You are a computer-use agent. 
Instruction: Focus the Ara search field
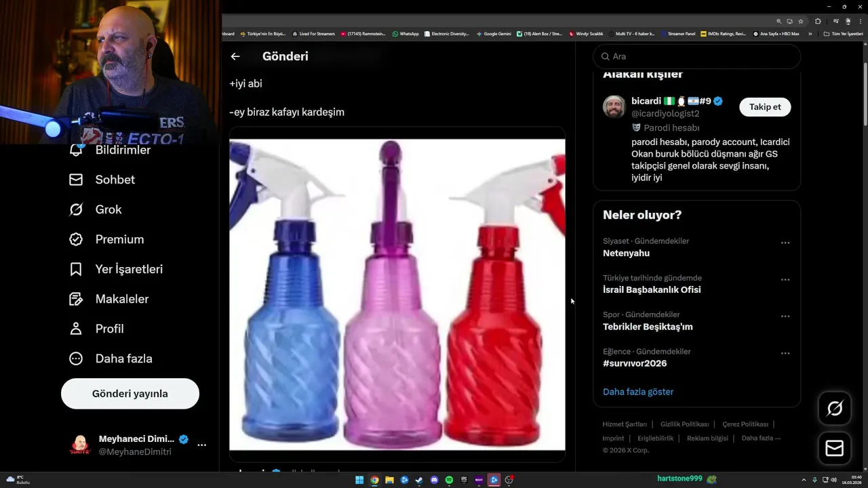tap(697, 56)
